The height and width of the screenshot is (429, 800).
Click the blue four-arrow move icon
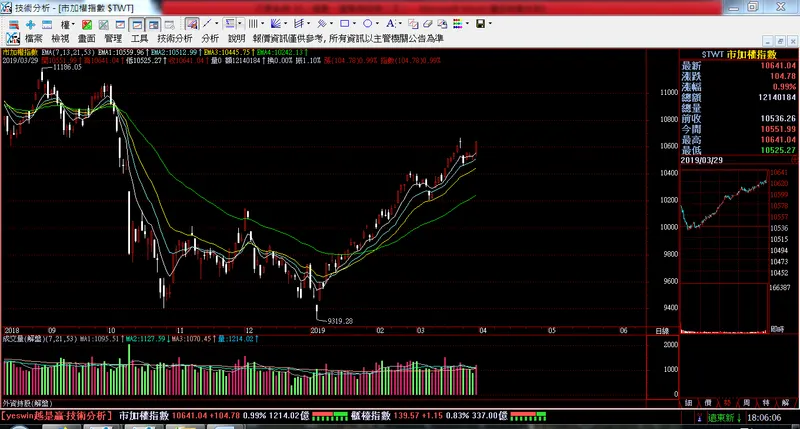tap(31, 24)
